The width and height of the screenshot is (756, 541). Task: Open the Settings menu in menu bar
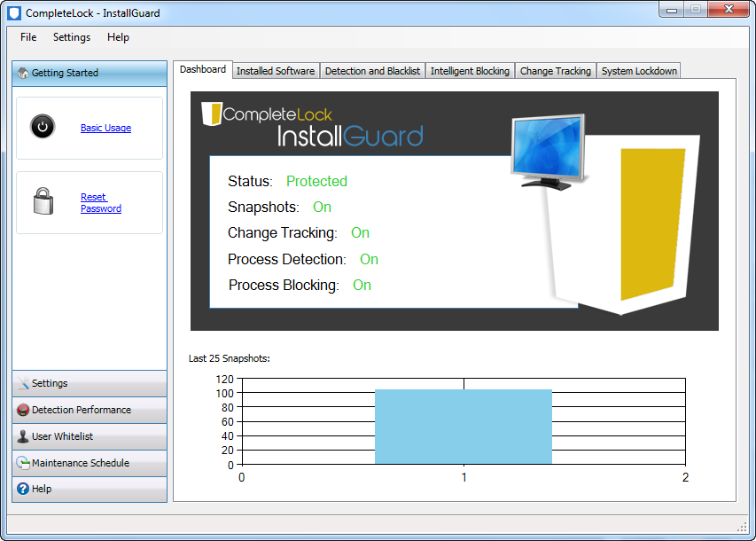click(x=72, y=37)
